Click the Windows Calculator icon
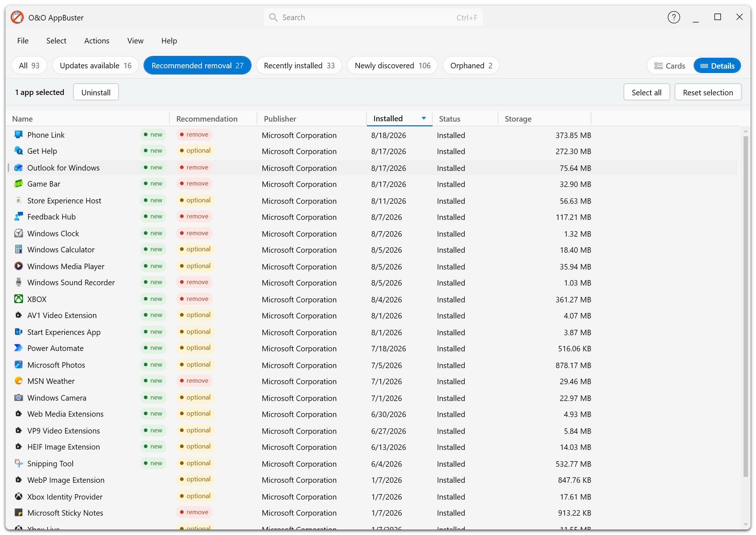 pyautogui.click(x=18, y=249)
